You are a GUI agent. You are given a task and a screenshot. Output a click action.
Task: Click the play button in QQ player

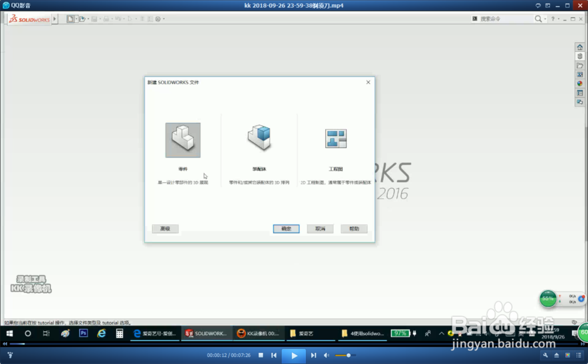click(x=294, y=355)
